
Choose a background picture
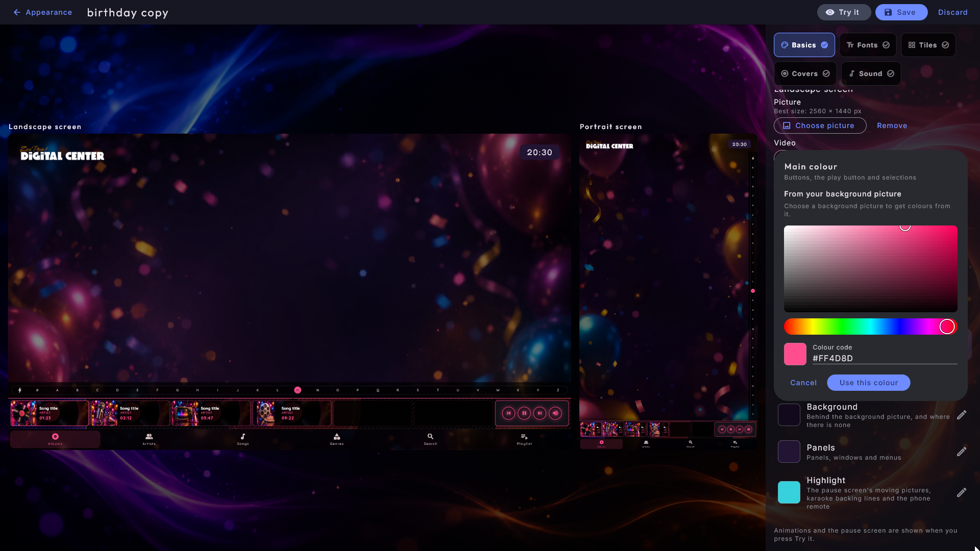[x=820, y=126]
